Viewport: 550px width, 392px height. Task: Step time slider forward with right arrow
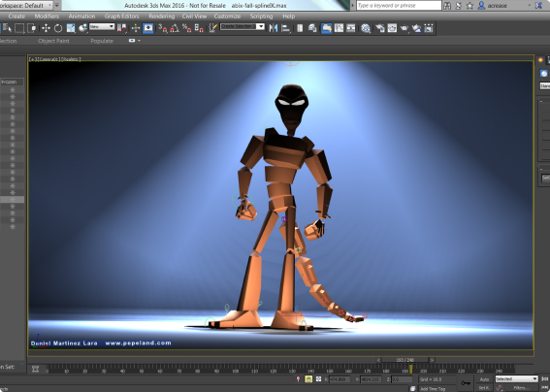tap(433, 360)
